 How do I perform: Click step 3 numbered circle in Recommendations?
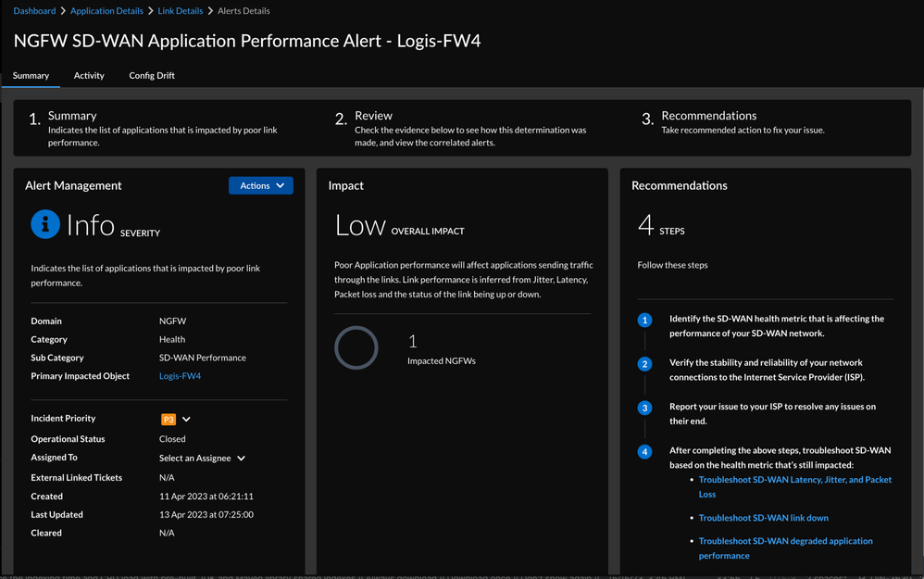645,408
